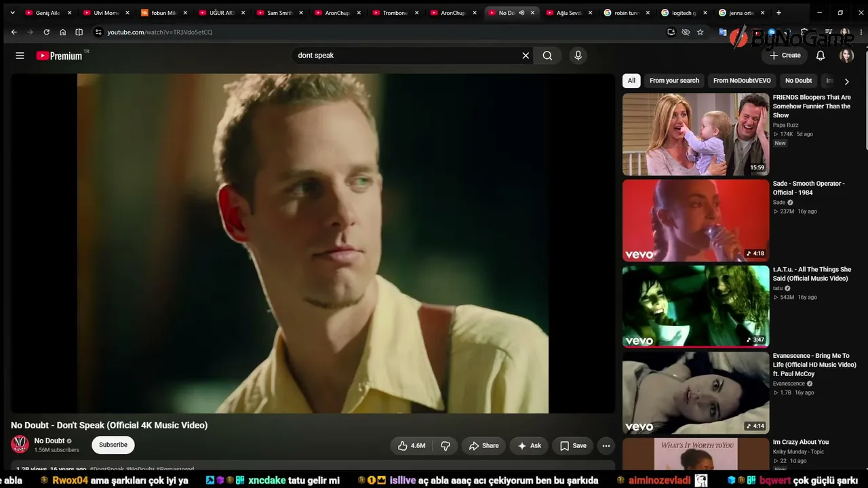868x488 pixels.
Task: Switch to the Ulvi Mome tab
Action: coord(106,13)
